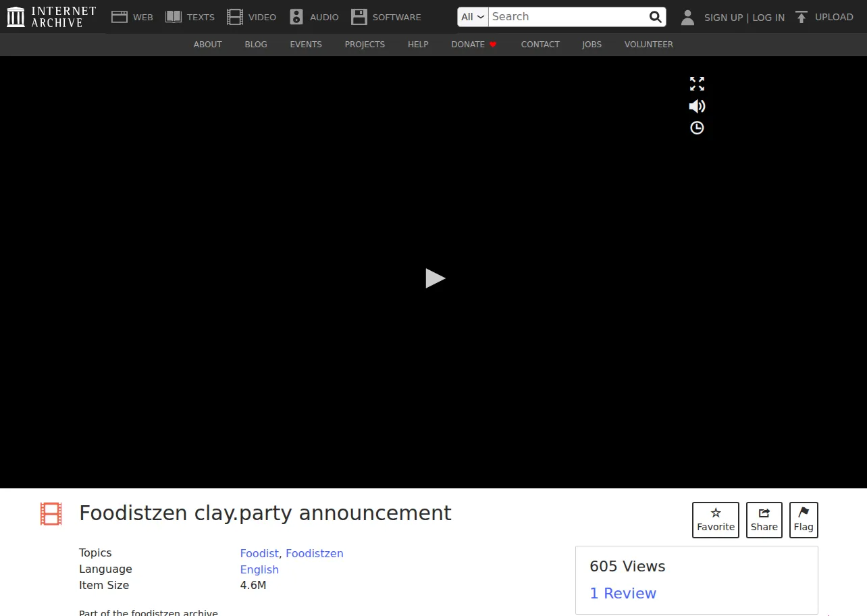Click the Language label
Screen dimensions: 867x616
coord(105,569)
